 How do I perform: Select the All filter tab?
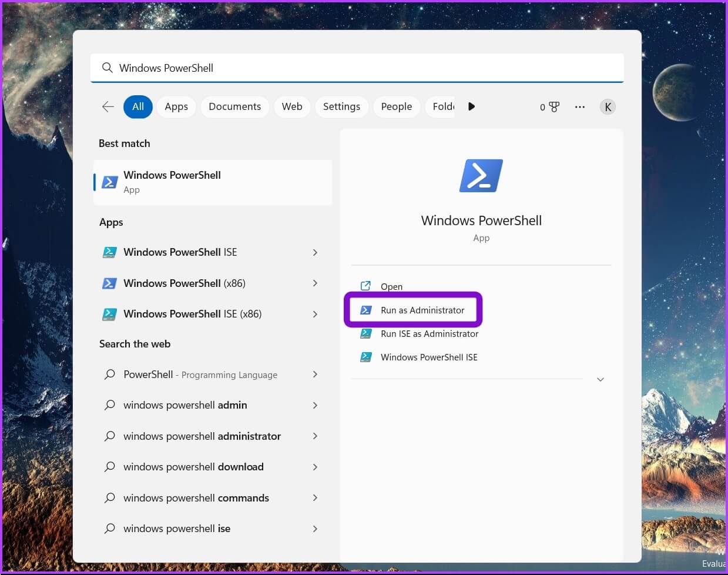click(138, 106)
